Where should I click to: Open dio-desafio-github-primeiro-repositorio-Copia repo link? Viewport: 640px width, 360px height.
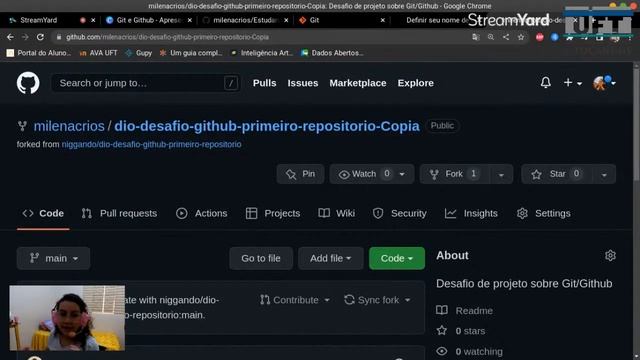(267, 126)
